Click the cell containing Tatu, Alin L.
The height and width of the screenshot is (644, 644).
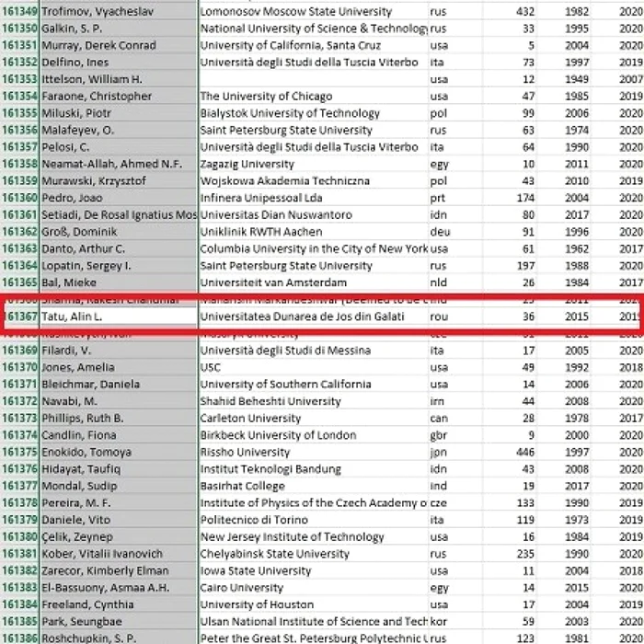(x=119, y=316)
